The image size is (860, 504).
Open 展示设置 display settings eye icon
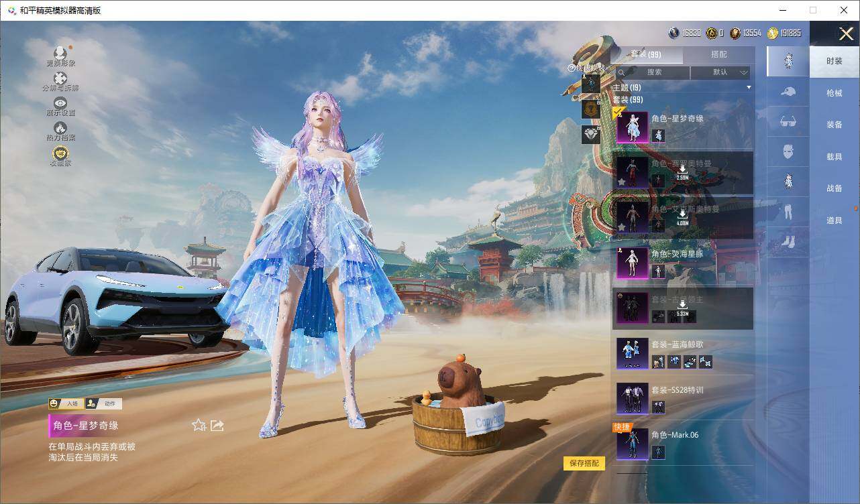60,103
